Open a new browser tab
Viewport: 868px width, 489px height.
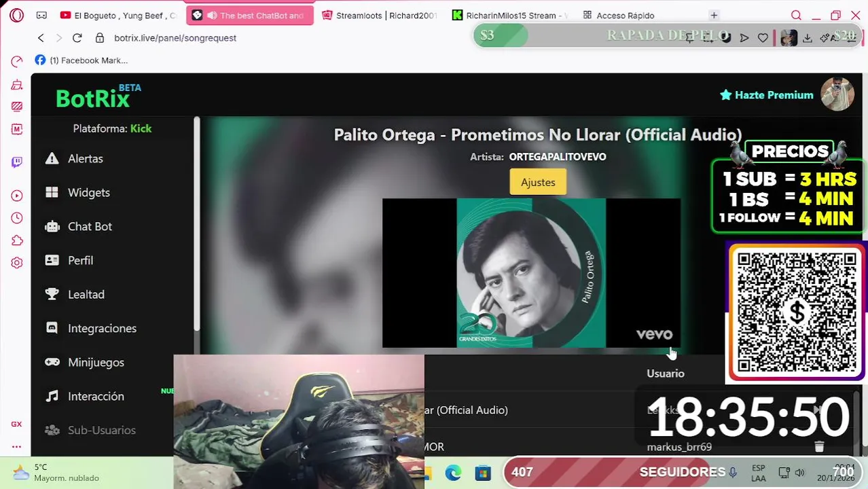714,15
